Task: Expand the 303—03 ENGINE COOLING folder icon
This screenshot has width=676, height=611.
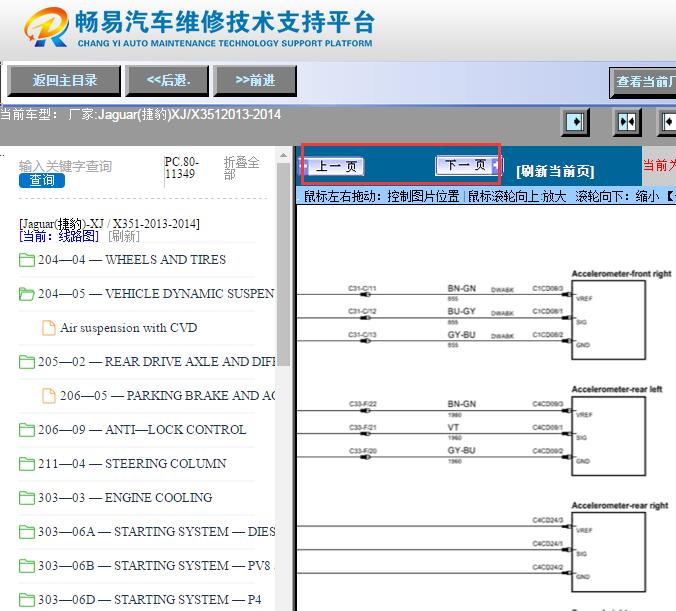Action: coord(27,498)
